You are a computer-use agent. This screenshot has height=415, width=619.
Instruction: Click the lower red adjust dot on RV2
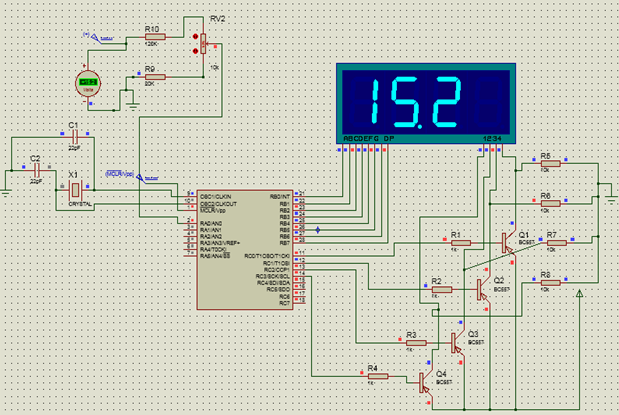click(195, 51)
